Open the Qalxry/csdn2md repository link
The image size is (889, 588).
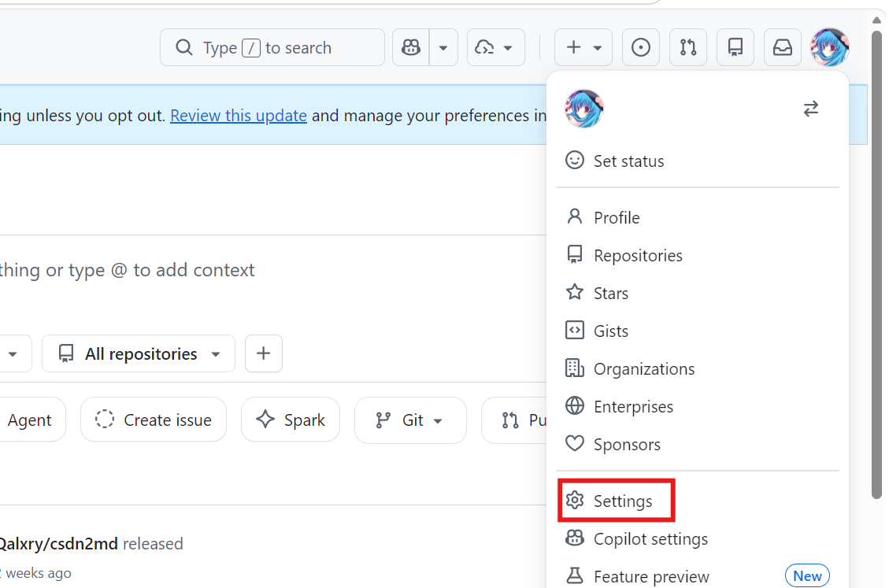pyautogui.click(x=58, y=544)
